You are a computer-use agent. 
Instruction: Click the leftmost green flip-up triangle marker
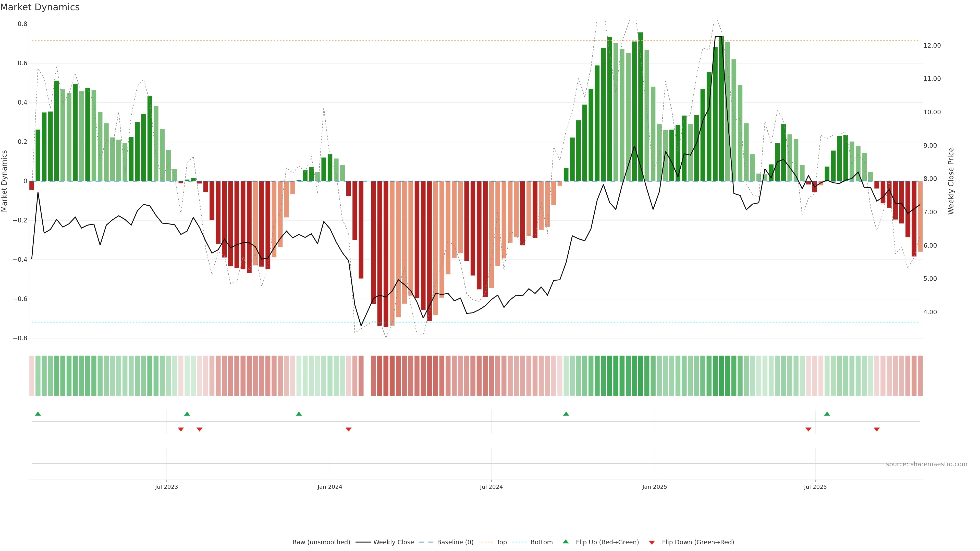click(x=38, y=414)
